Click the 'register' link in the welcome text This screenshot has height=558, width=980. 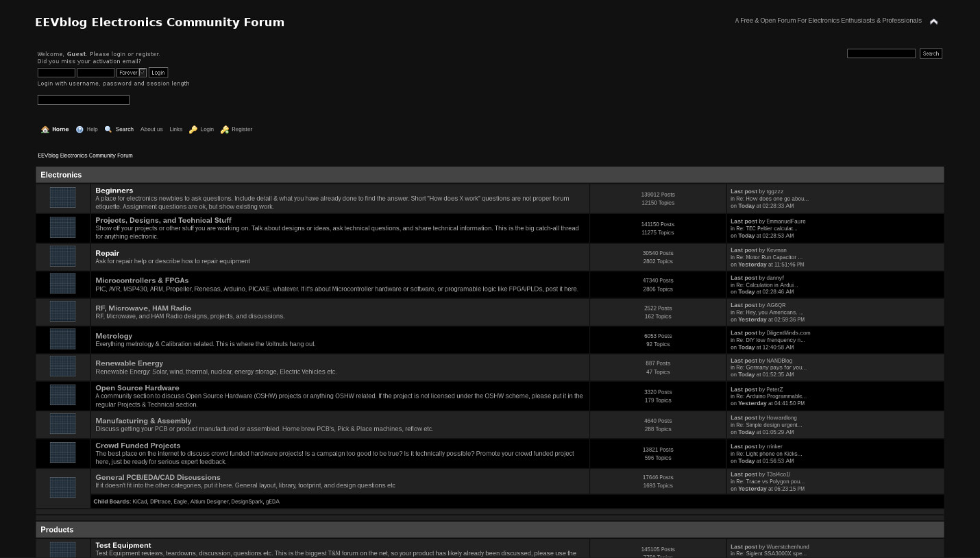147,53
